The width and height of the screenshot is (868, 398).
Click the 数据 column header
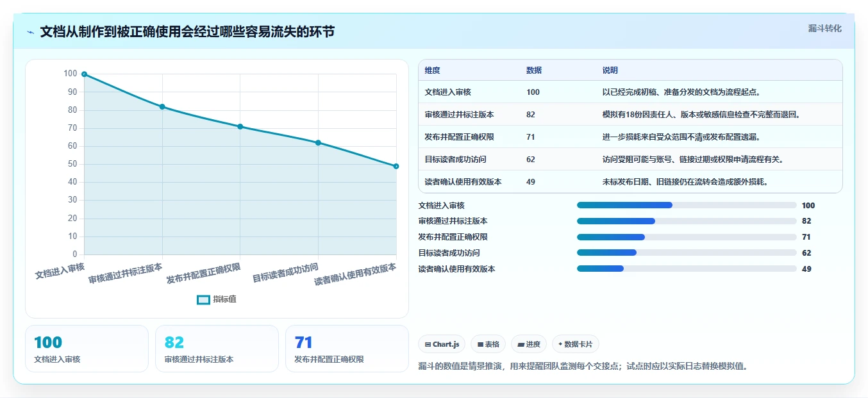coord(534,70)
